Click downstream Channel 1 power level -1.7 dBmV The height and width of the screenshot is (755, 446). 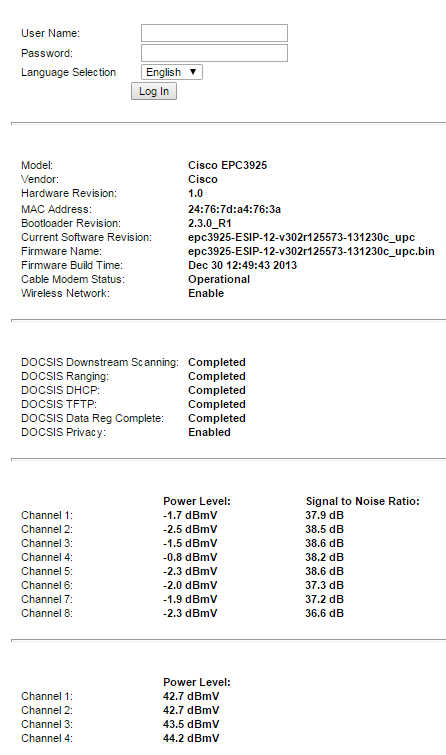coord(190,515)
